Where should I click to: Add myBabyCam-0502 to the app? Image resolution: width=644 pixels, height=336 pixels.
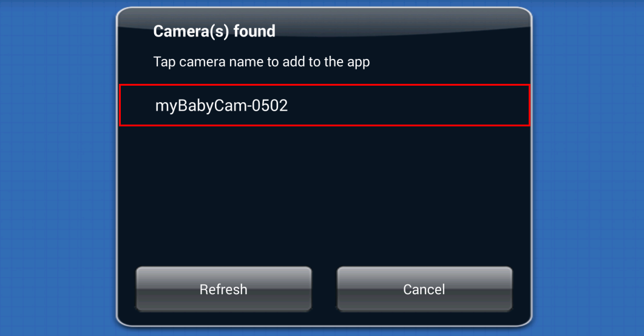click(325, 105)
